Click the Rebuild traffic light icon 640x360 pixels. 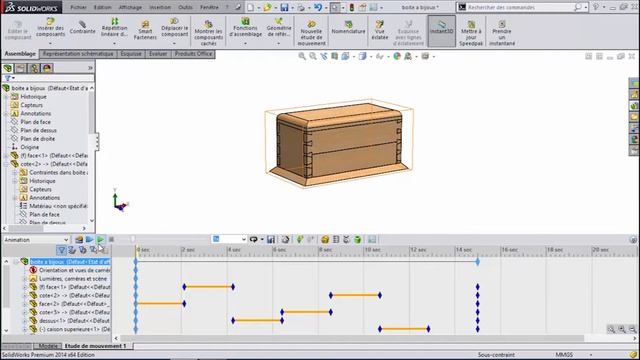(x=351, y=7)
